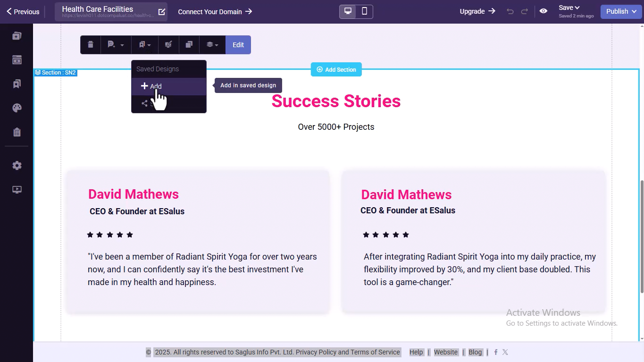Screen dimensions: 644x362
Task: Delete the section with the trash icon
Action: [91, 45]
